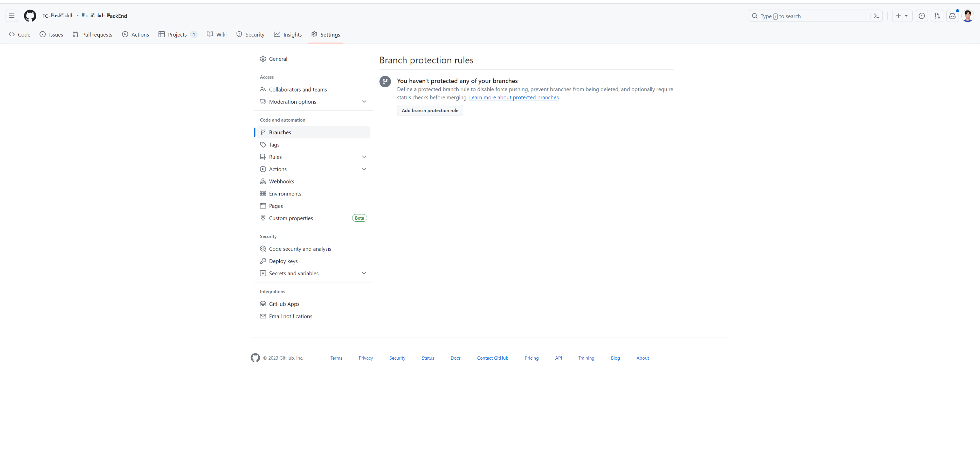Open pull requests icon in header
This screenshot has height=475, width=980.
[937, 16]
